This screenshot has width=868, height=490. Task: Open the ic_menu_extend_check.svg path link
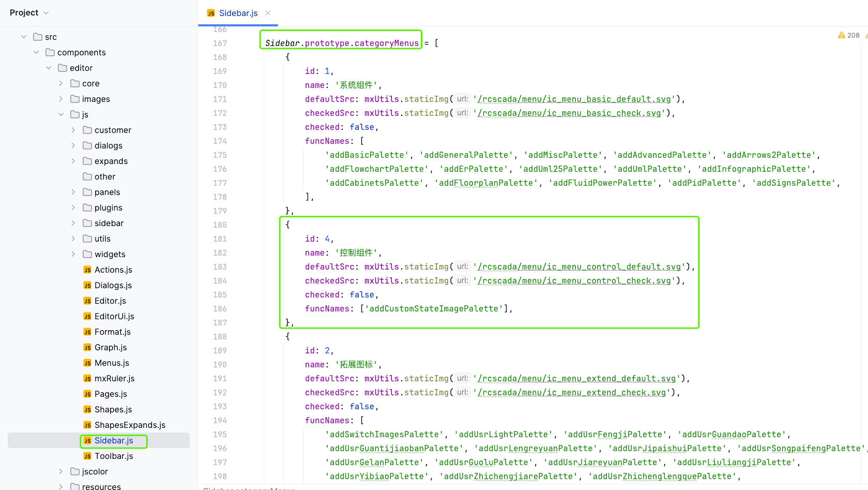tap(572, 392)
